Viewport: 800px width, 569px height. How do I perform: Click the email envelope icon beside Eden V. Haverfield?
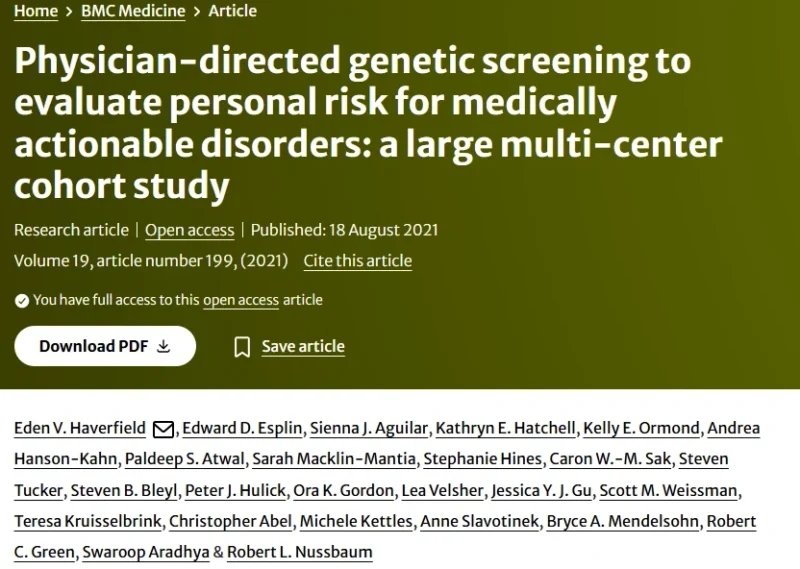pyautogui.click(x=163, y=429)
